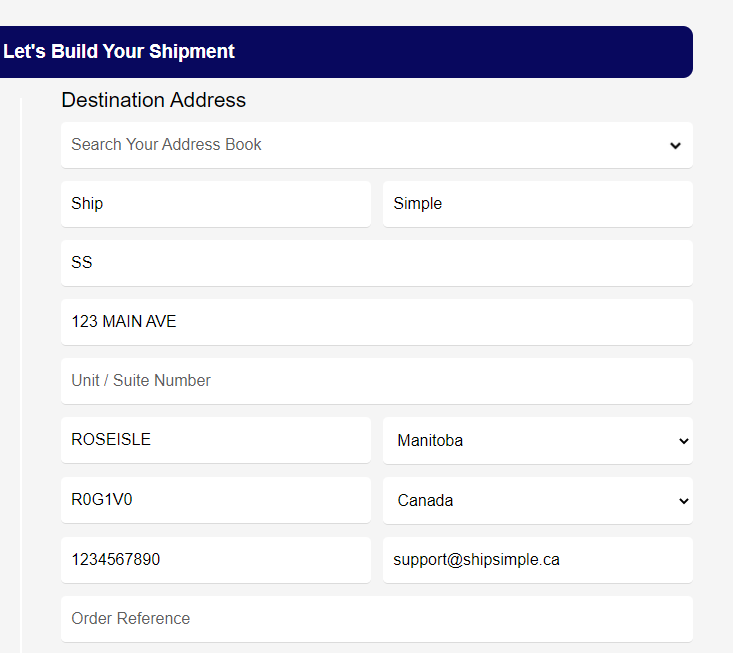Select the company field containing SS

tap(377, 263)
